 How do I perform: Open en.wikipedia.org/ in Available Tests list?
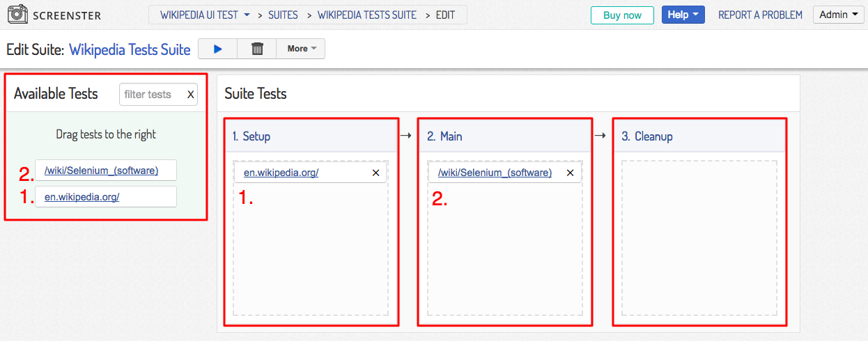tap(82, 197)
